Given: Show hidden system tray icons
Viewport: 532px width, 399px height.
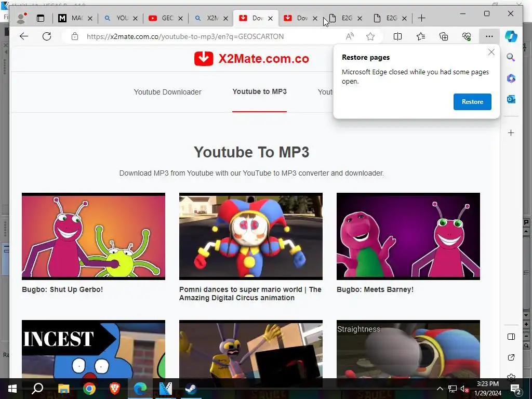Looking at the screenshot, I should [440, 389].
